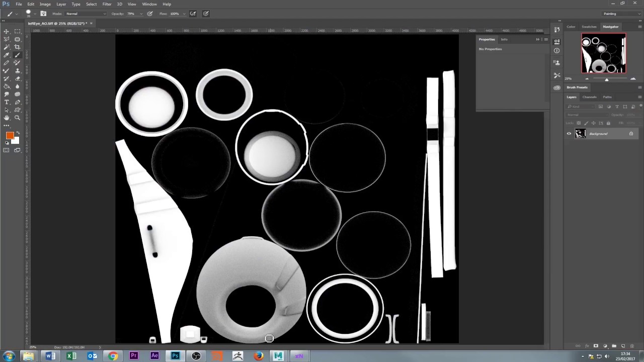Select the Blur tool
644x362 pixels.
point(18,86)
